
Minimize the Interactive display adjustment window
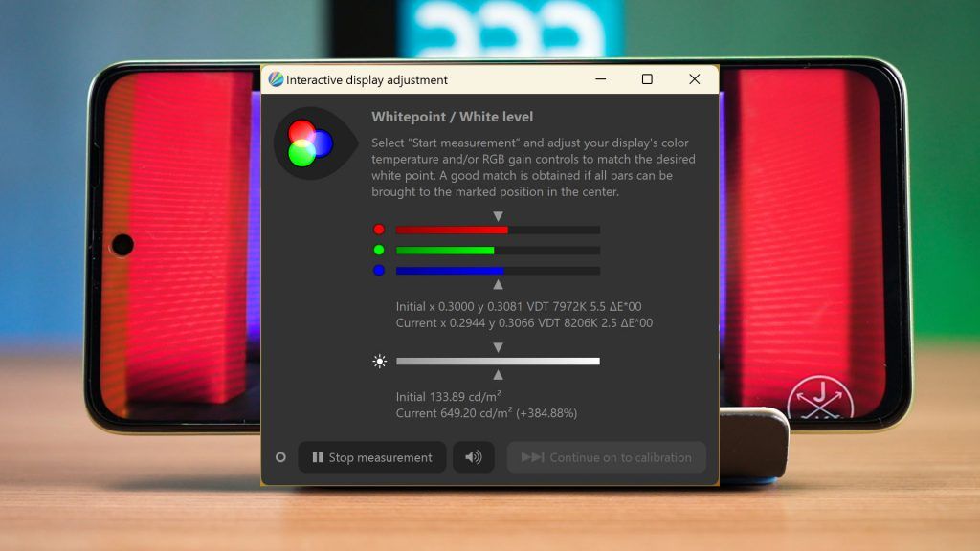[601, 79]
